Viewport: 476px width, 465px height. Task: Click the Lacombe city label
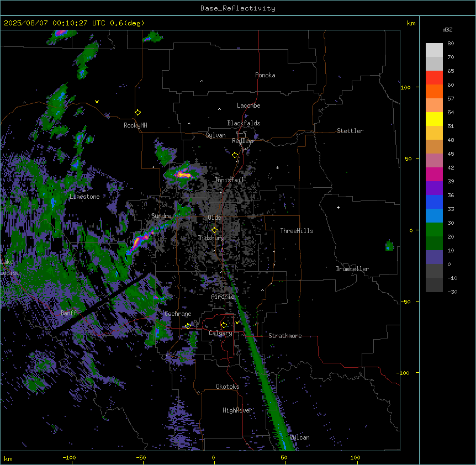click(x=248, y=105)
